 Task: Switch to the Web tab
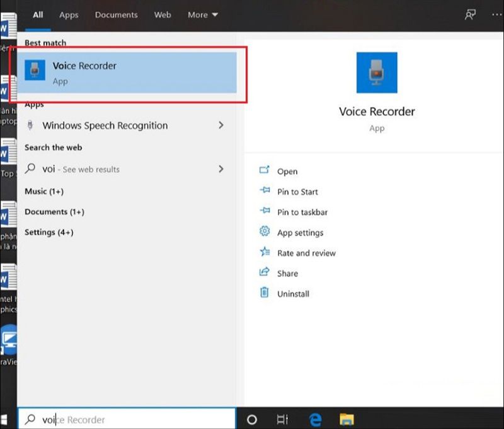coord(162,14)
